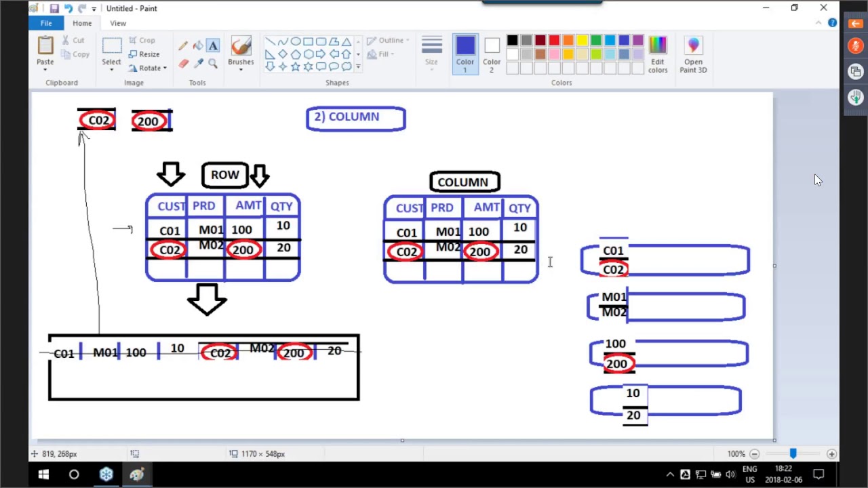Open the Rotate dropdown

pyautogui.click(x=148, y=68)
